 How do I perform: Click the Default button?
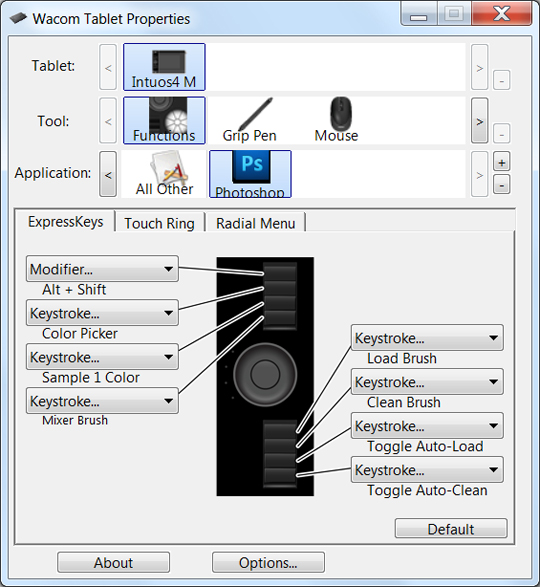[x=451, y=529]
